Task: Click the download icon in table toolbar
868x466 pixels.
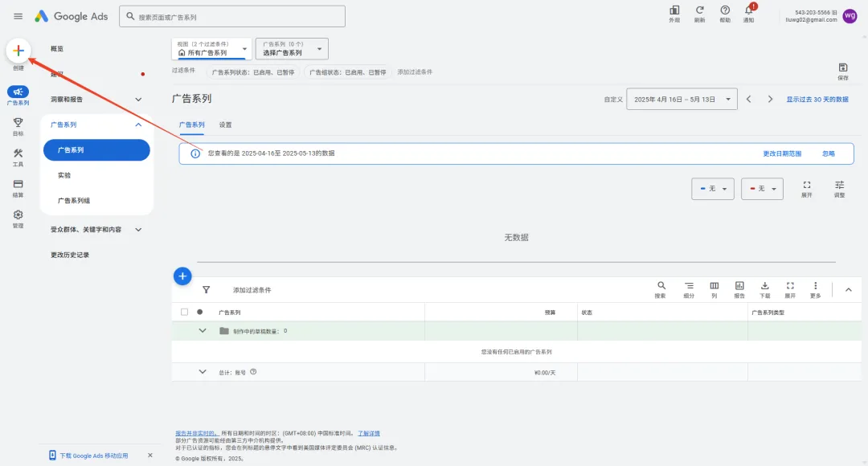Action: point(764,286)
